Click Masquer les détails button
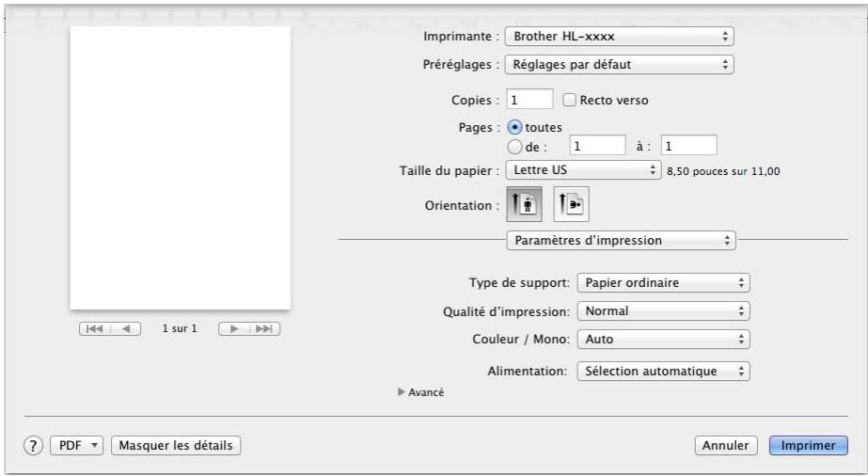The height and width of the screenshot is (476, 868). pyautogui.click(x=176, y=446)
